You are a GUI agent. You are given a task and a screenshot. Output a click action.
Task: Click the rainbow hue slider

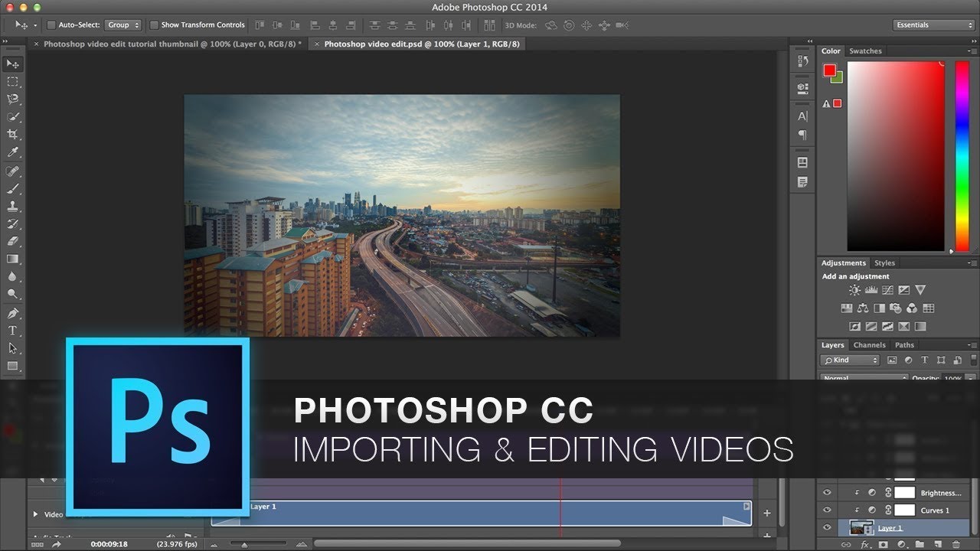962,156
